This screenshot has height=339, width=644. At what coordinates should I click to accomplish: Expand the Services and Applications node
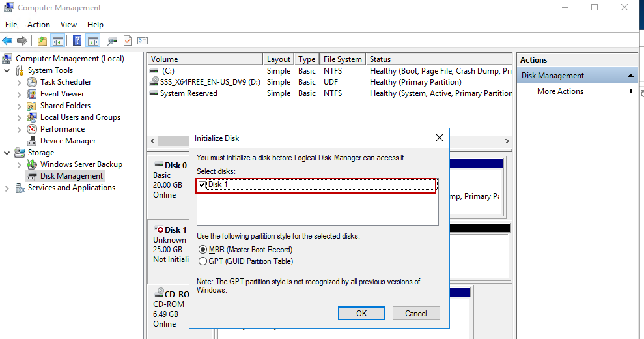(x=7, y=188)
